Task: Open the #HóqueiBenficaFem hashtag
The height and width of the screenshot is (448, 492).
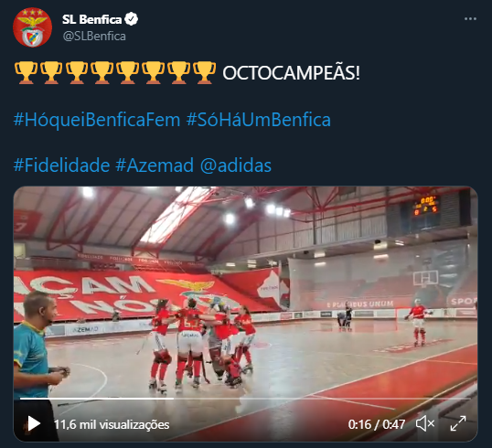Action: [97, 120]
